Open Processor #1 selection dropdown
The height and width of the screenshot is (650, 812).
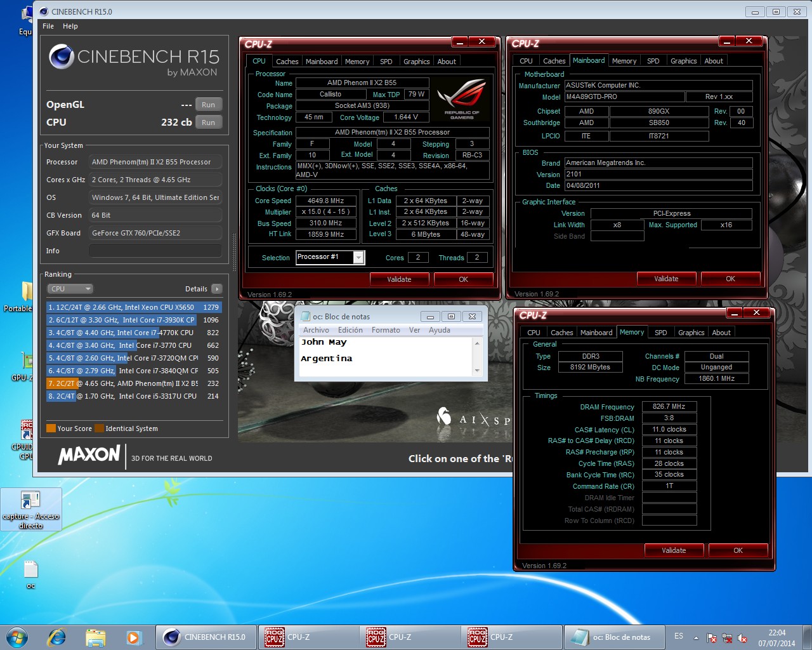coord(358,257)
